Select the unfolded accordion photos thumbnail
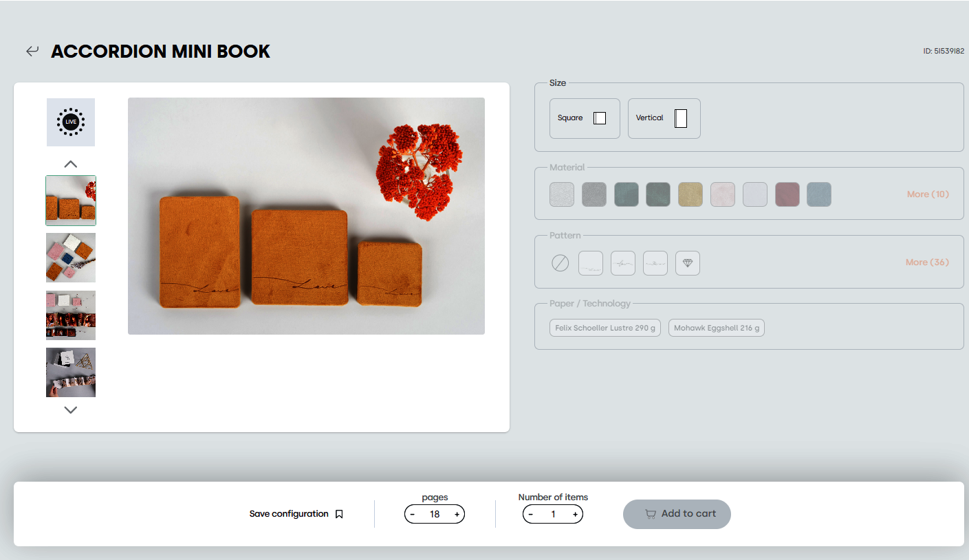Screen dimensions: 969x560 pos(71,315)
